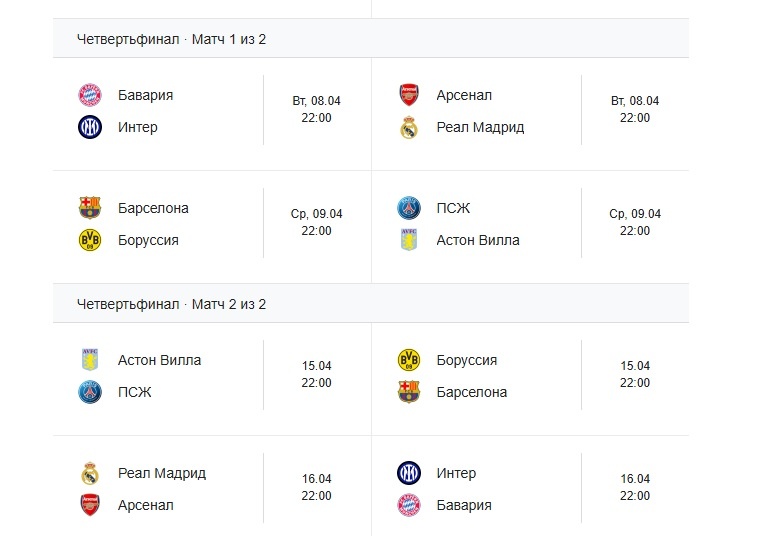The width and height of the screenshot is (763, 536).
Task: Open Бавария team name in Матч 2 из 2 section
Action: coord(464,505)
